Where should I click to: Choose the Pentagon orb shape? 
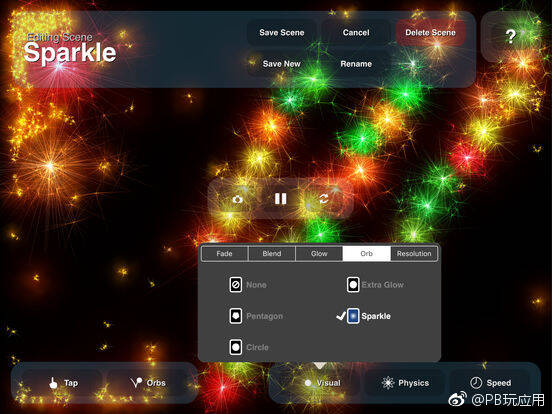[x=256, y=316]
